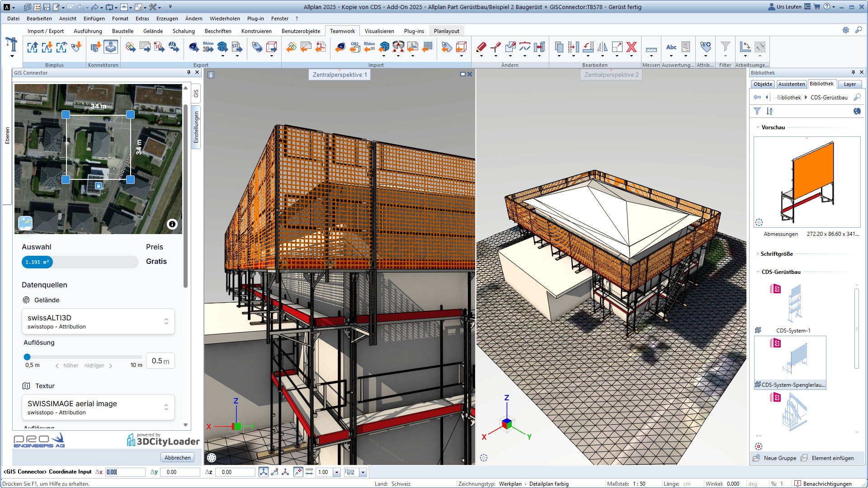The width and height of the screenshot is (868, 488).
Task: Click the copy icon in Bearbeiten group
Action: tap(559, 47)
